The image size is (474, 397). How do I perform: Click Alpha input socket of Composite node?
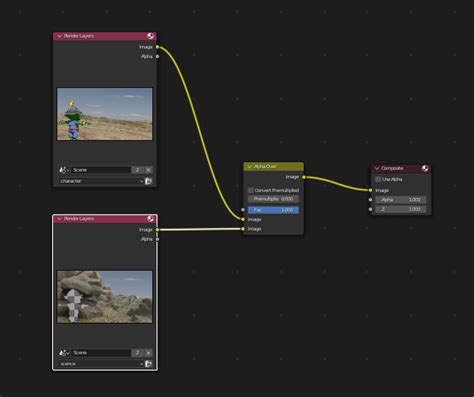click(x=370, y=200)
